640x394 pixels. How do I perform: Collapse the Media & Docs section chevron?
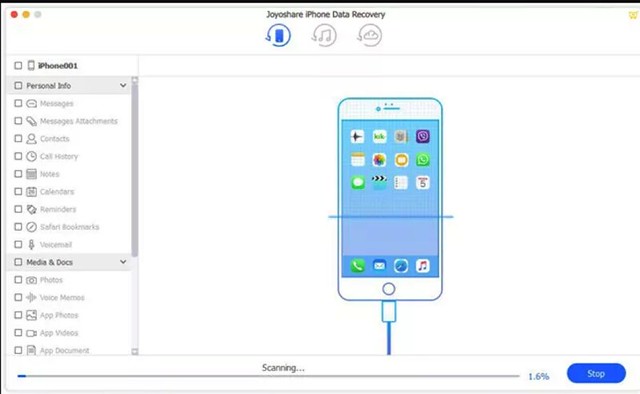coord(123,262)
